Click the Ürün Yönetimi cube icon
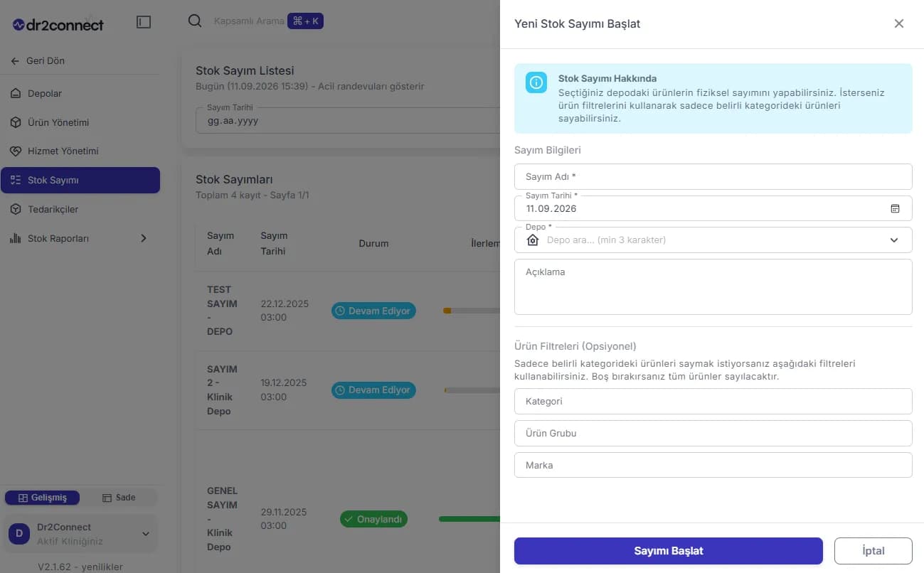The image size is (924, 573). pyautogui.click(x=16, y=122)
